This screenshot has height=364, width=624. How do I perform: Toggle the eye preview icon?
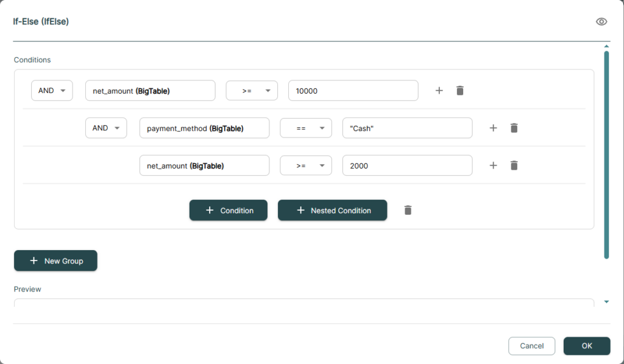(601, 21)
